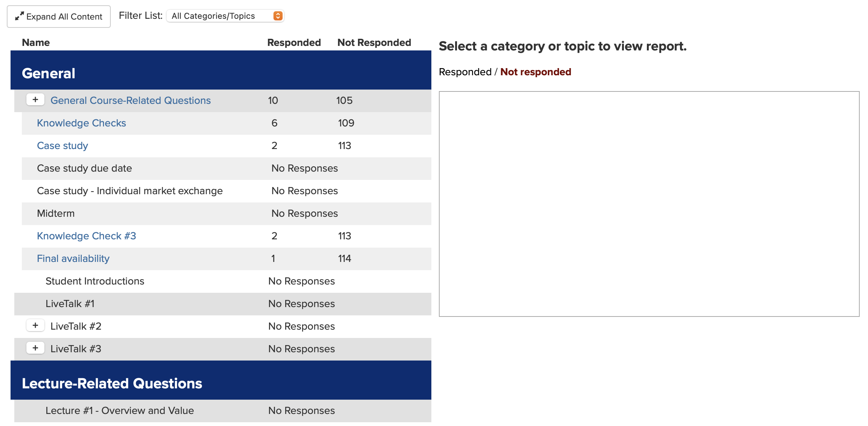Open the Final availability topic report
Image resolution: width=868 pixels, height=426 pixels.
click(x=73, y=259)
